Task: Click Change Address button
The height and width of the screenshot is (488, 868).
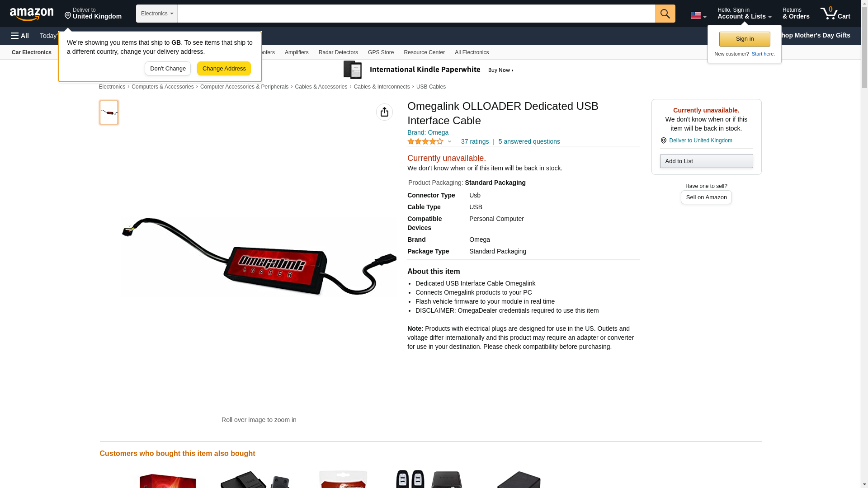Action: [x=224, y=69]
